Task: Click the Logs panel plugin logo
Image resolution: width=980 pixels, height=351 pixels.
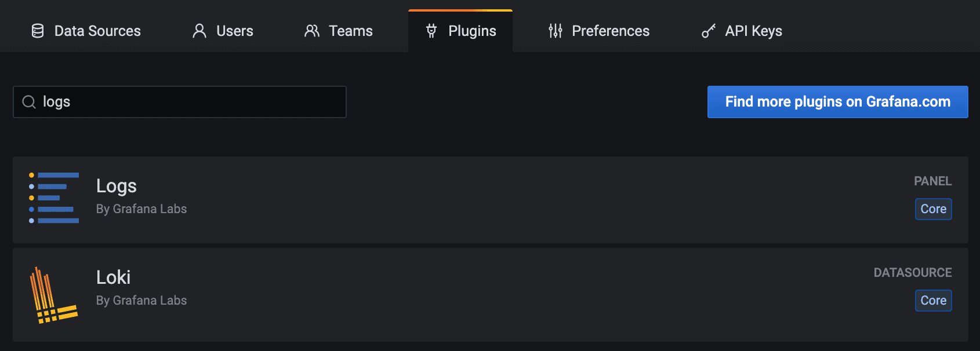Action: coord(54,198)
